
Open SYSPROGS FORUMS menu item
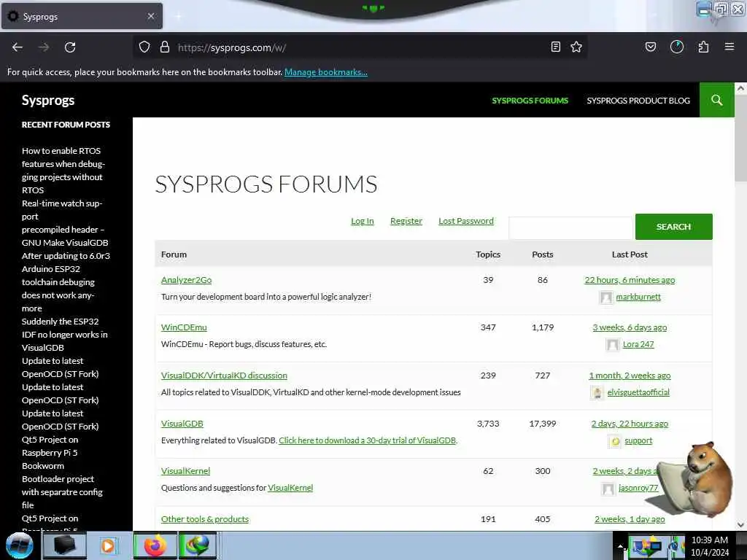tap(530, 101)
